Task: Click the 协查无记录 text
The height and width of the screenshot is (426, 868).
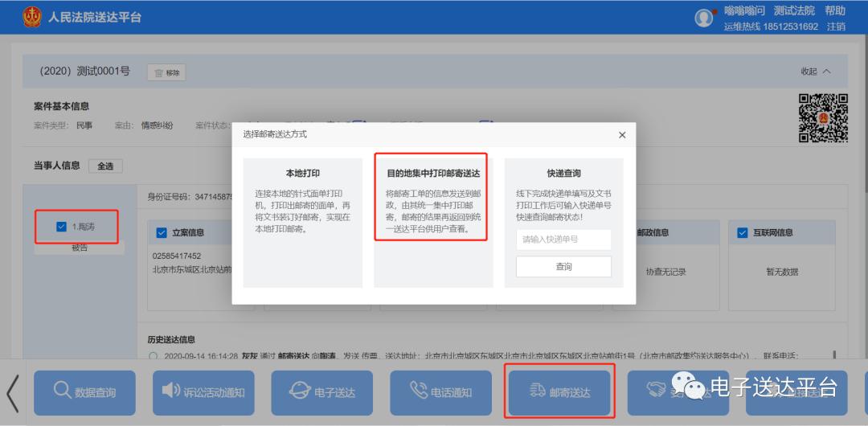Action: pyautogui.click(x=666, y=272)
